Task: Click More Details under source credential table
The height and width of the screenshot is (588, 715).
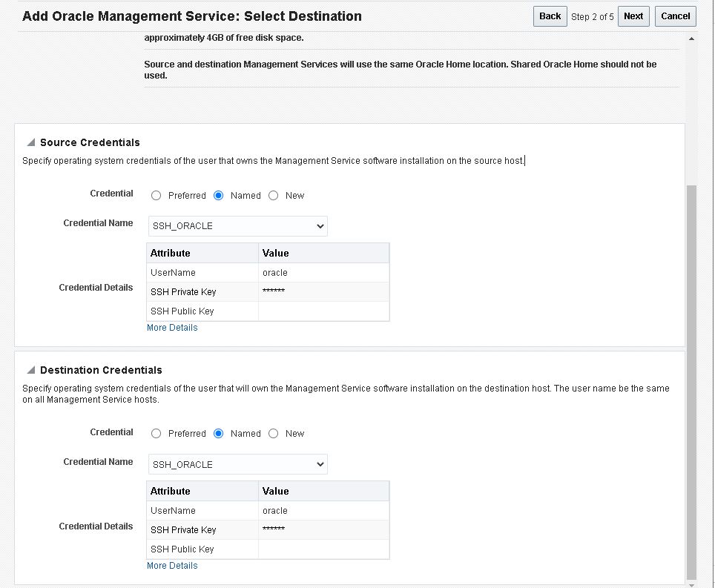Action: [172, 327]
